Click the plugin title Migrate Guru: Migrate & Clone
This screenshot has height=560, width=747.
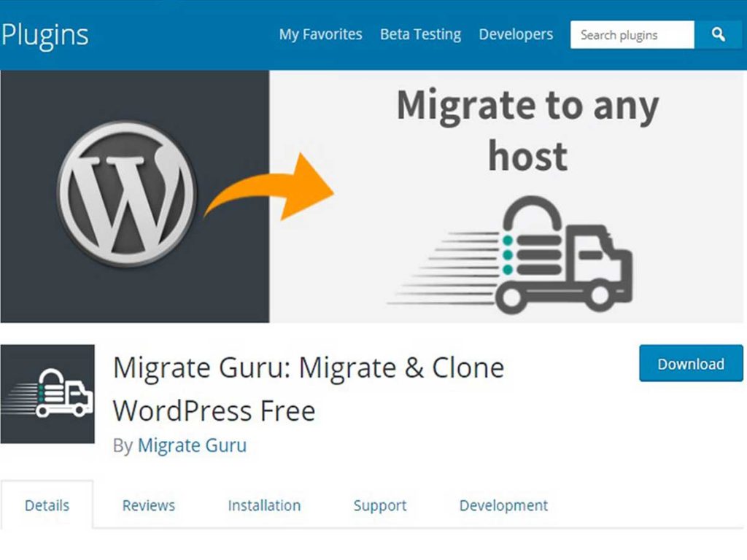(309, 367)
